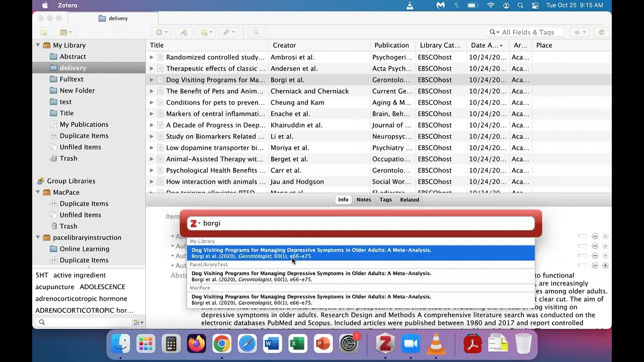Launch Microsoft Excel from the Dock
The width and height of the screenshot is (644, 362).
click(x=297, y=344)
